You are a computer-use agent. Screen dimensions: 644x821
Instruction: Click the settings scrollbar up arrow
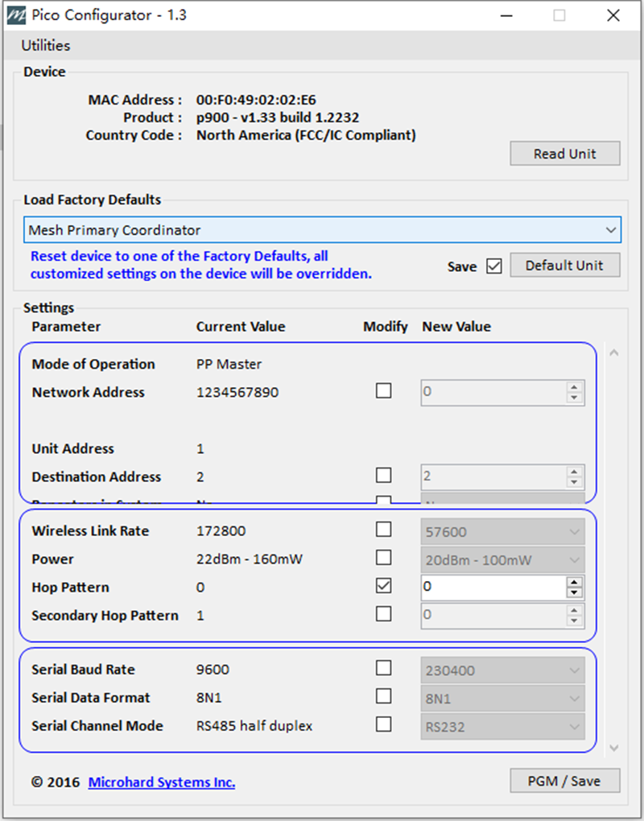coord(614,353)
